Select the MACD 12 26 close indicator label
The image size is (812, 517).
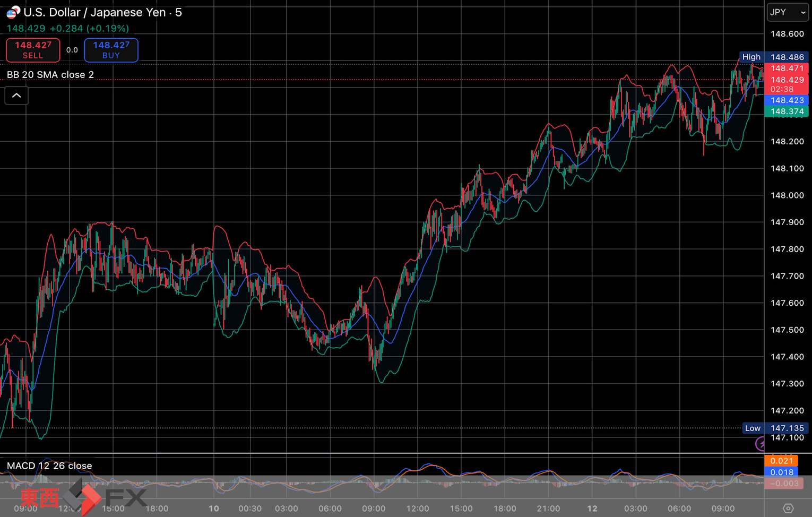coord(49,466)
